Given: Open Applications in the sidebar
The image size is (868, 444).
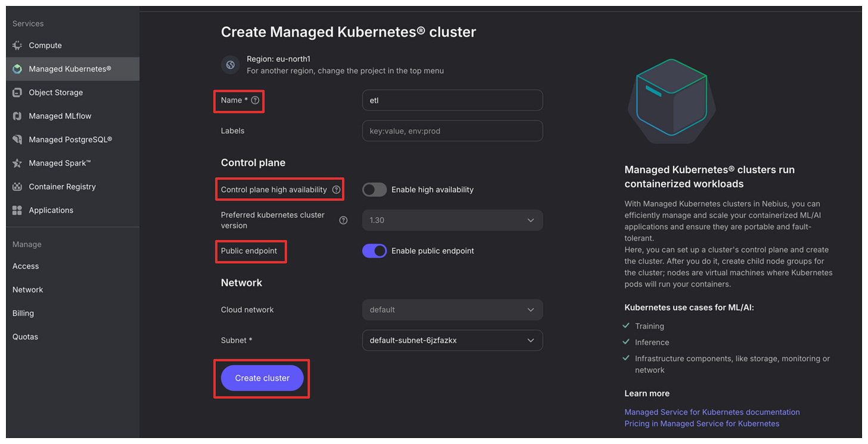Looking at the screenshot, I should [73, 211].
